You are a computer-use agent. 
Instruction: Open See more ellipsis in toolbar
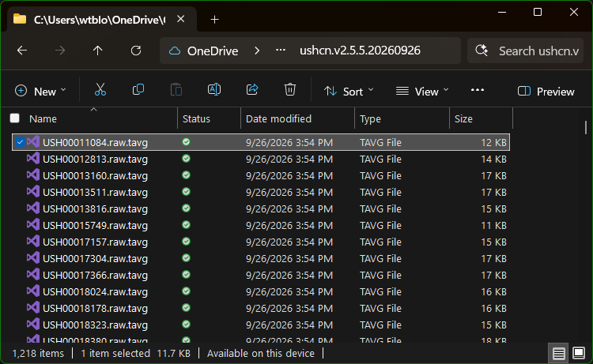pos(478,90)
